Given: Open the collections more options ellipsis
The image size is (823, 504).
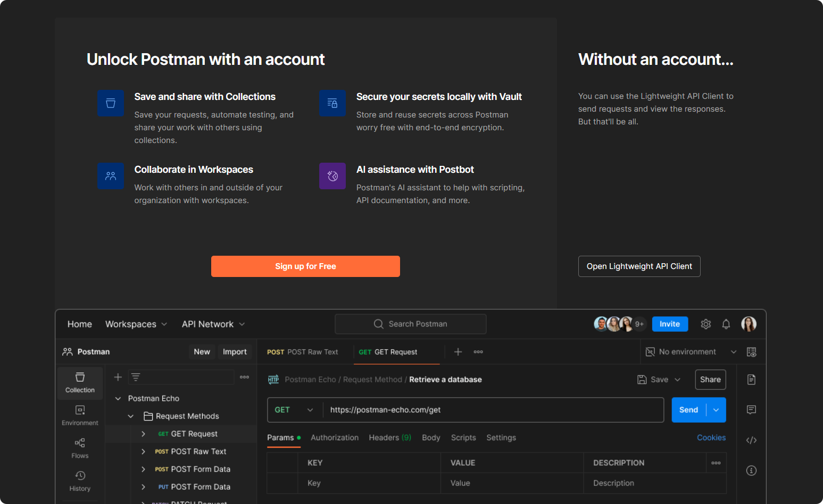Looking at the screenshot, I should click(245, 377).
